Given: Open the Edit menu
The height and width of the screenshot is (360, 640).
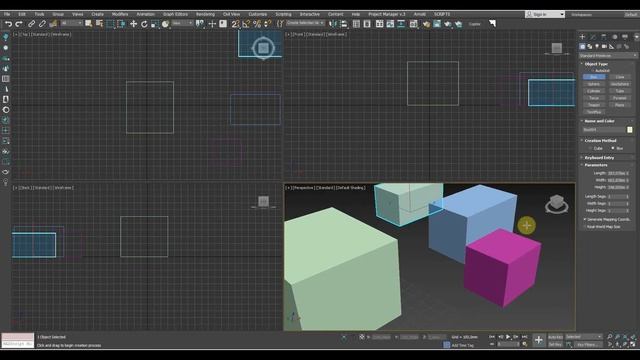Looking at the screenshot, I should click(22, 14).
